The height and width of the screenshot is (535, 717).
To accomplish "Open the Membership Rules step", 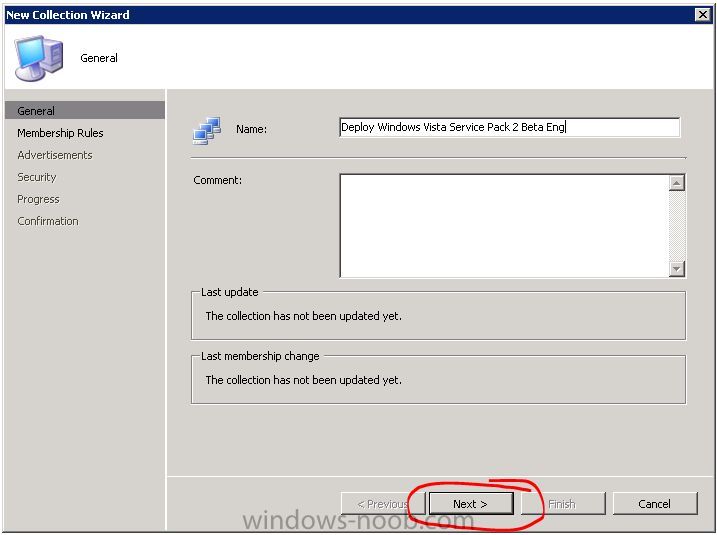I will 60,133.
